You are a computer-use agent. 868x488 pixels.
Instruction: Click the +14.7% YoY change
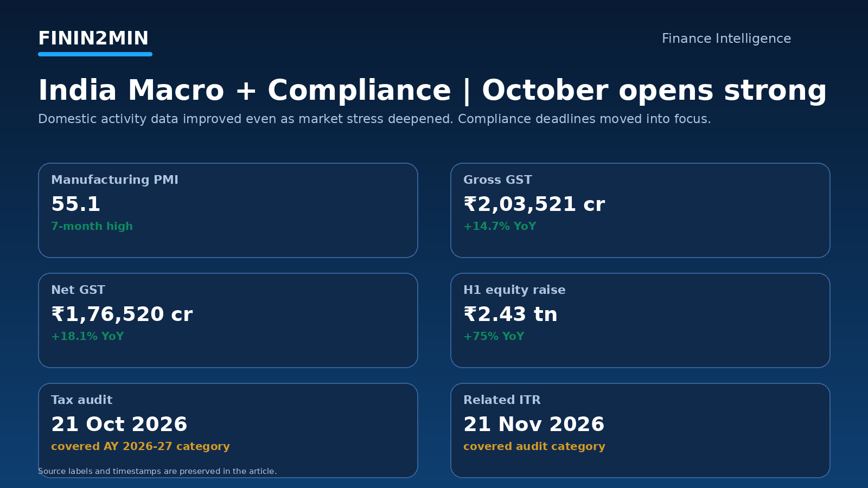500,226
